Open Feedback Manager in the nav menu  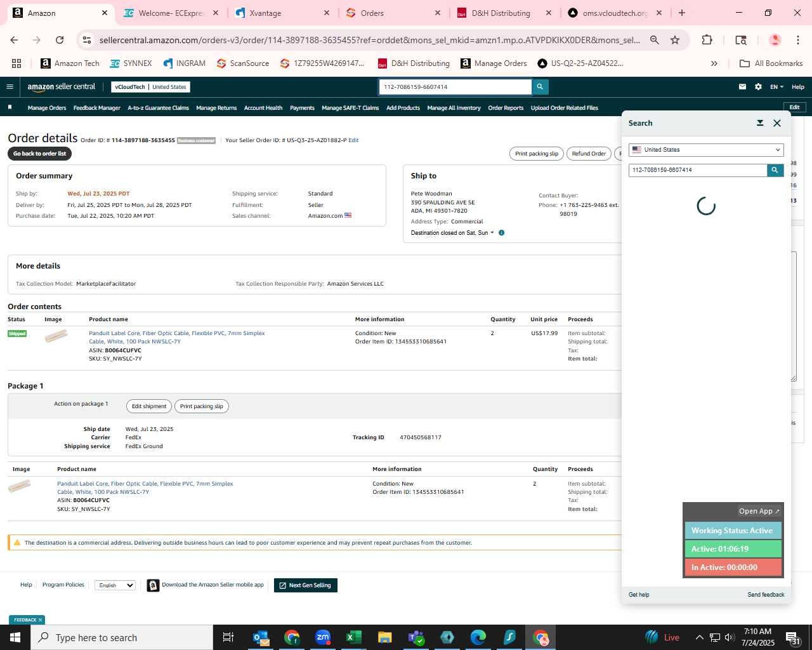96,108
